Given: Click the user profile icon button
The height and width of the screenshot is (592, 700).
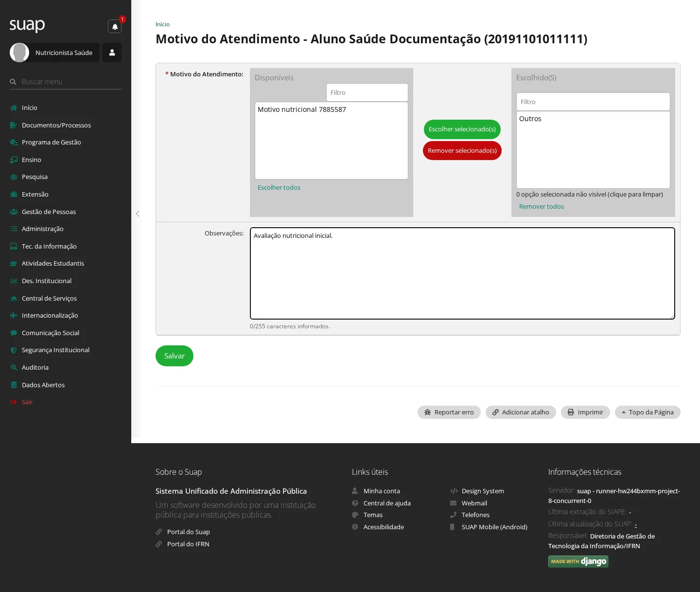Looking at the screenshot, I should point(112,53).
